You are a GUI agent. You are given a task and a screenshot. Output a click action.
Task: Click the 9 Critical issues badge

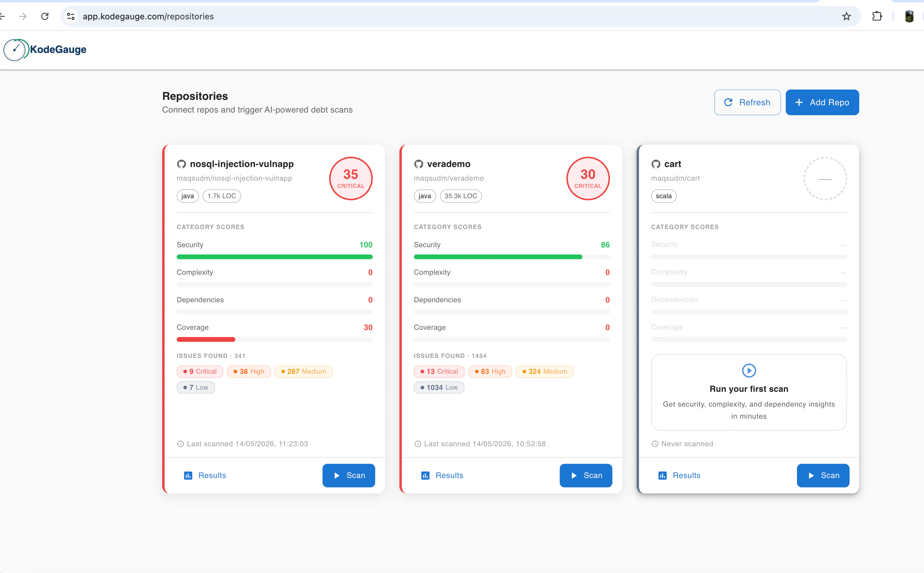(x=200, y=372)
